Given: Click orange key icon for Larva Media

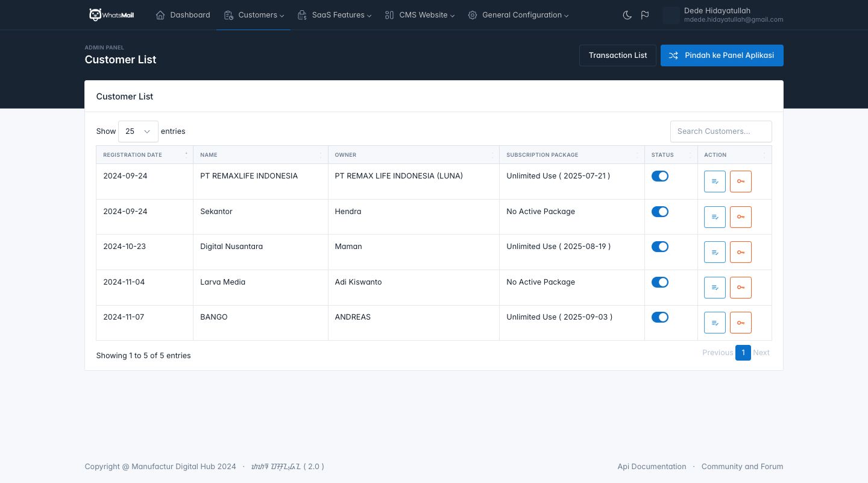Looking at the screenshot, I should pyautogui.click(x=740, y=288).
